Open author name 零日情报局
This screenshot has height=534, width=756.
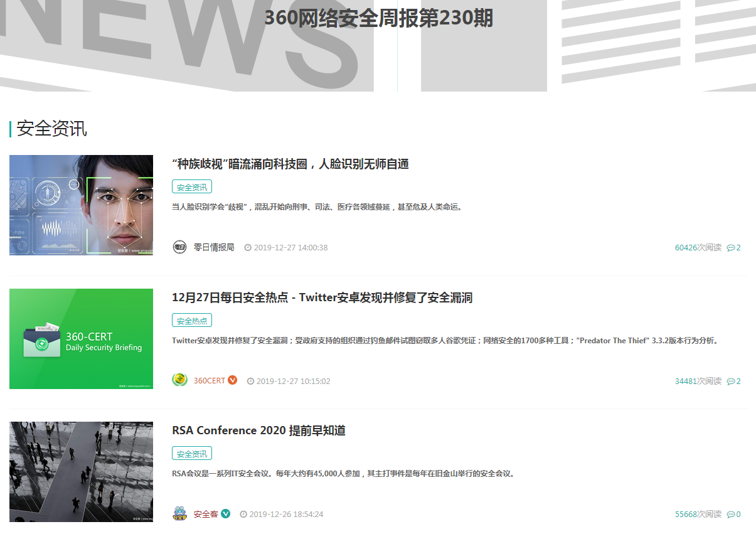point(214,247)
